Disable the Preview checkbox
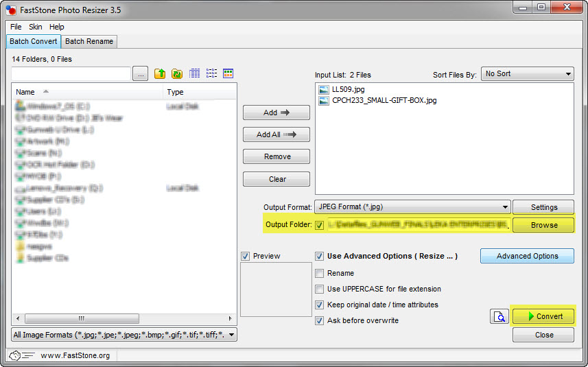The height and width of the screenshot is (367, 588). click(245, 257)
